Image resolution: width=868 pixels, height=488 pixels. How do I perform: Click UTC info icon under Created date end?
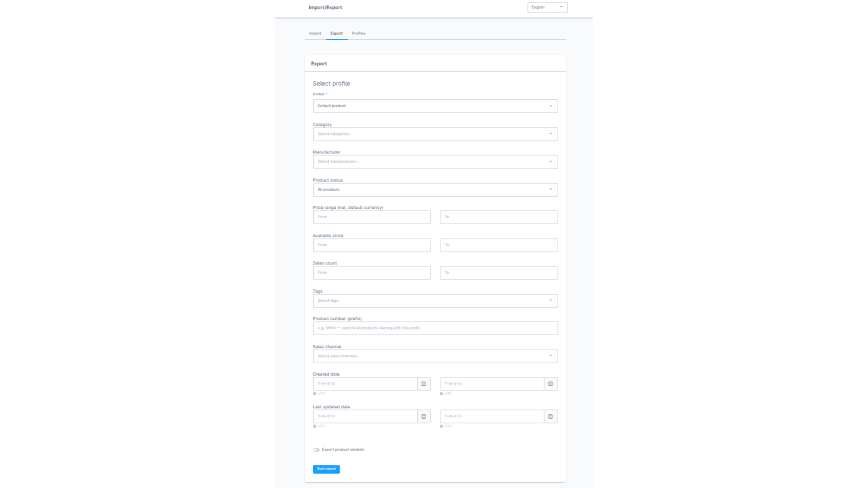442,394
